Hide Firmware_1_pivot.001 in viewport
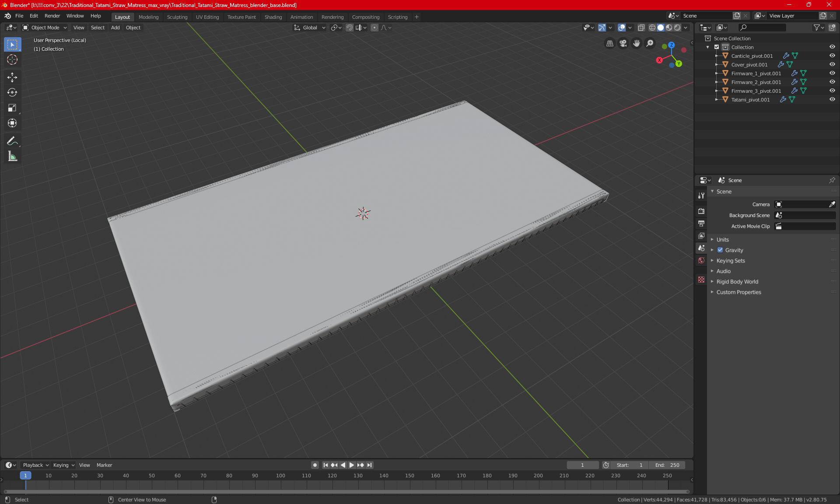 [x=832, y=73]
